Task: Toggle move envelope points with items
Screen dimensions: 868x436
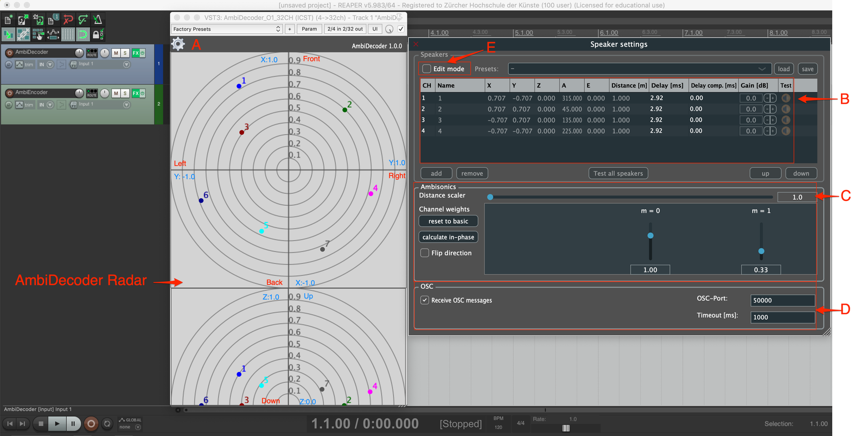Action: tap(53, 35)
